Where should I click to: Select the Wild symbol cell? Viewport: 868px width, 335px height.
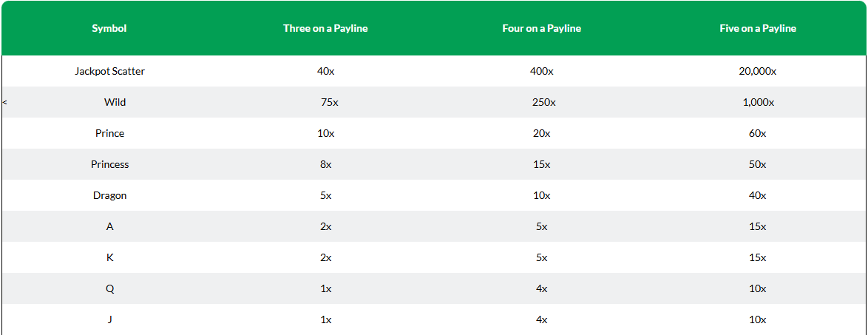(x=115, y=102)
